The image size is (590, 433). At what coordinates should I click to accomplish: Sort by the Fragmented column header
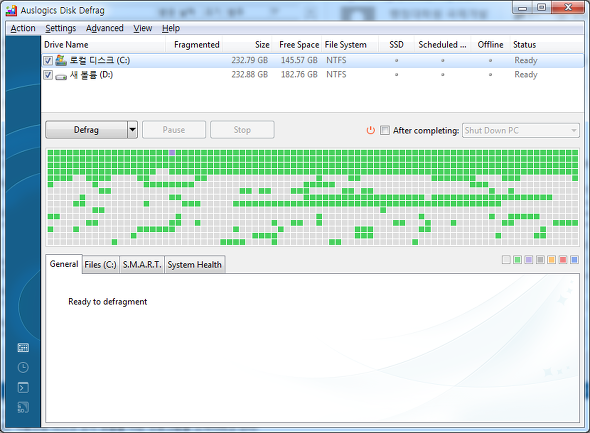point(194,45)
